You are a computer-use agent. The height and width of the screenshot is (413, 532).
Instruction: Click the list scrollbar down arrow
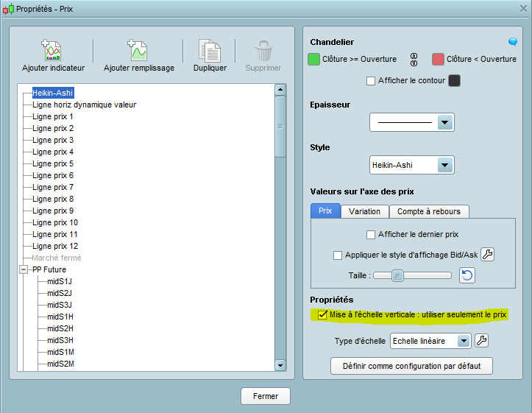coord(280,365)
